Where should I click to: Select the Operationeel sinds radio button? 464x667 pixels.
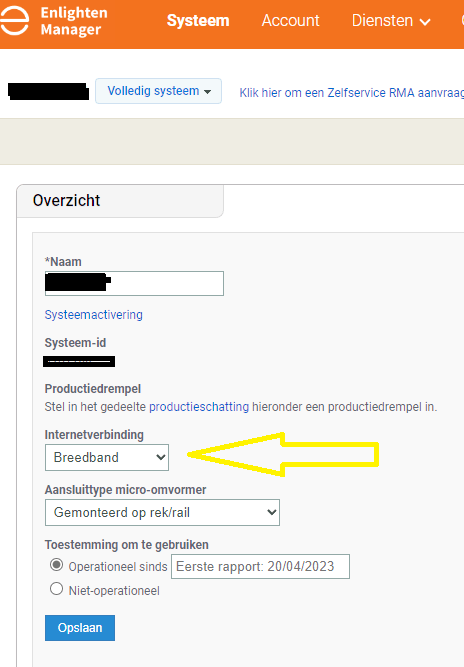click(x=56, y=565)
